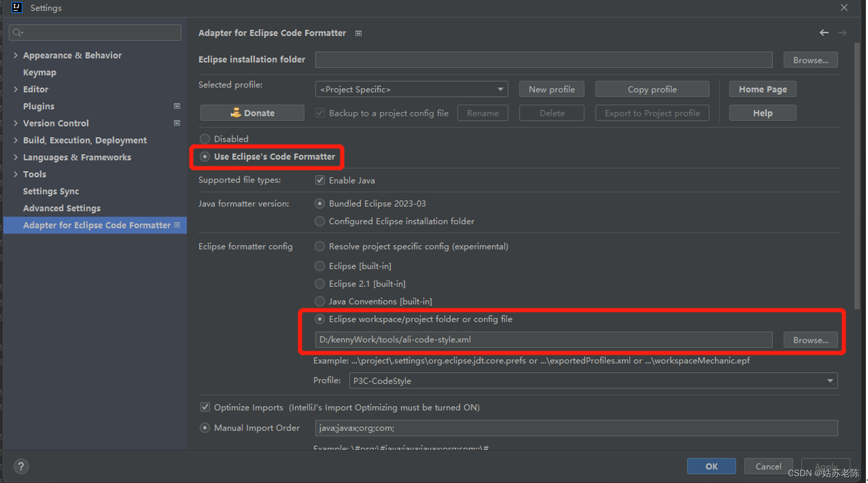
Task: Select Java Conventions [built-in] config
Action: click(x=320, y=301)
